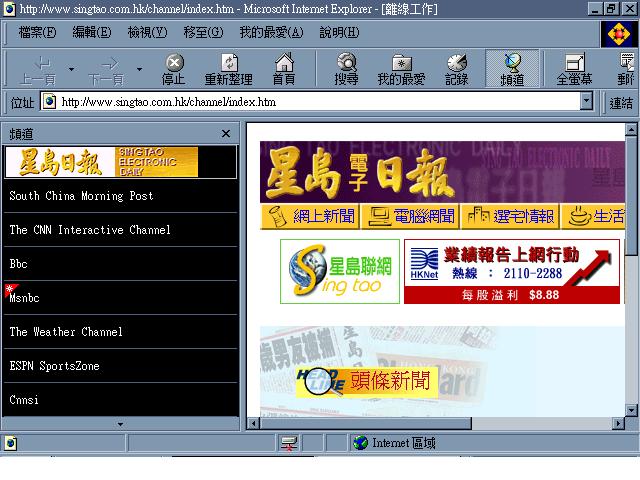
Task: Minimize the Internet Explorer window
Action: pyautogui.click(x=596, y=9)
